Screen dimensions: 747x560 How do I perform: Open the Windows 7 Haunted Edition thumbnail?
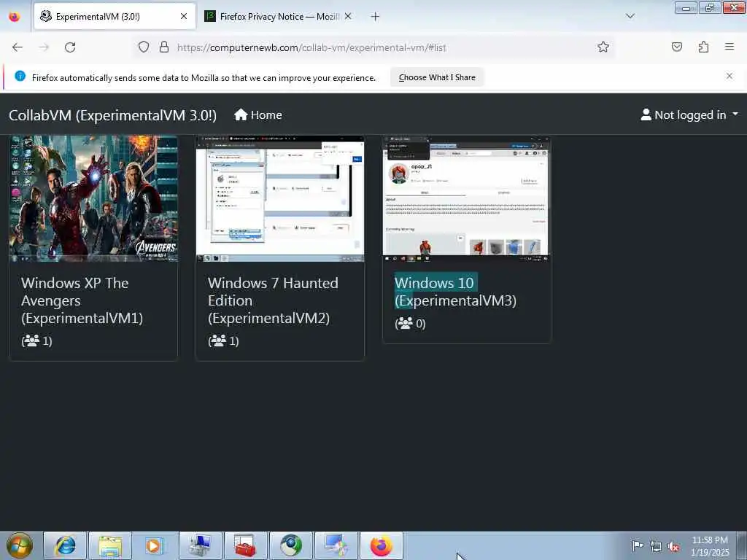click(x=280, y=198)
